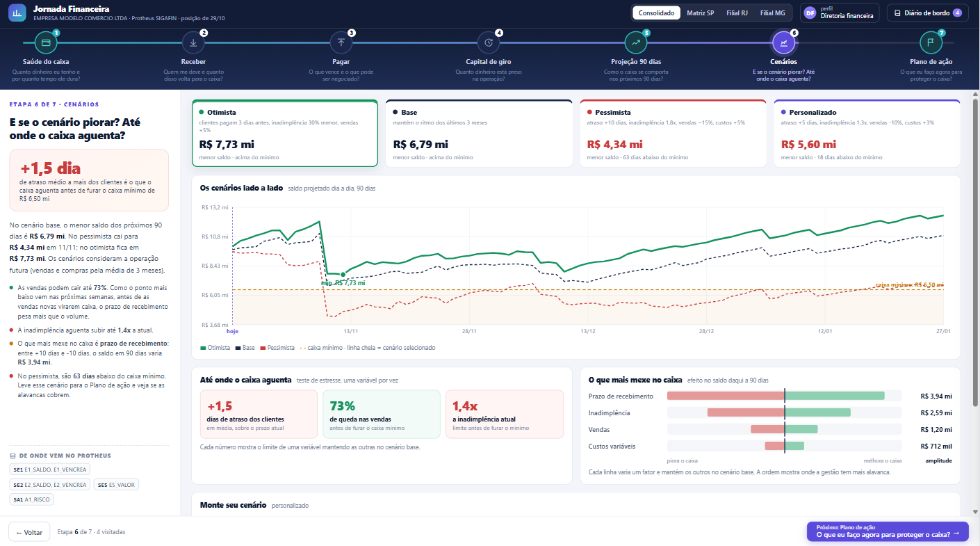
Task: Switch to the Consolidado view
Action: point(657,13)
